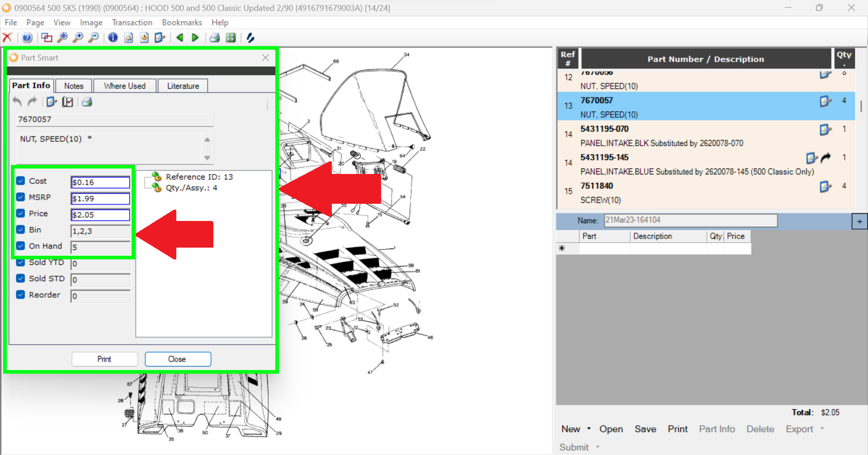The image size is (868, 455).
Task: Click the main toolbar printer icon
Action: [215, 38]
